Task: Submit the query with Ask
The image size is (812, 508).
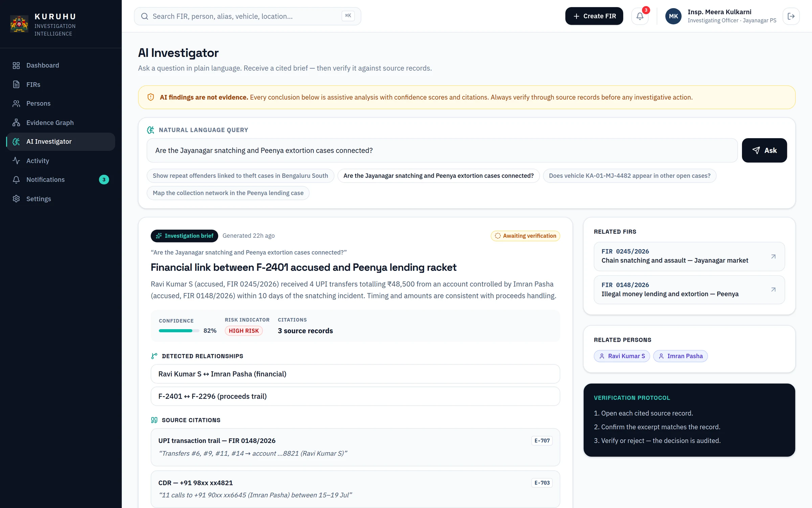Action: [764, 150]
